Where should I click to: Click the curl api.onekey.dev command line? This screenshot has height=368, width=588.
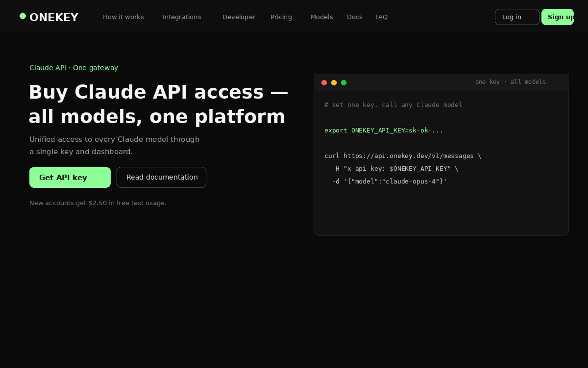point(403,156)
